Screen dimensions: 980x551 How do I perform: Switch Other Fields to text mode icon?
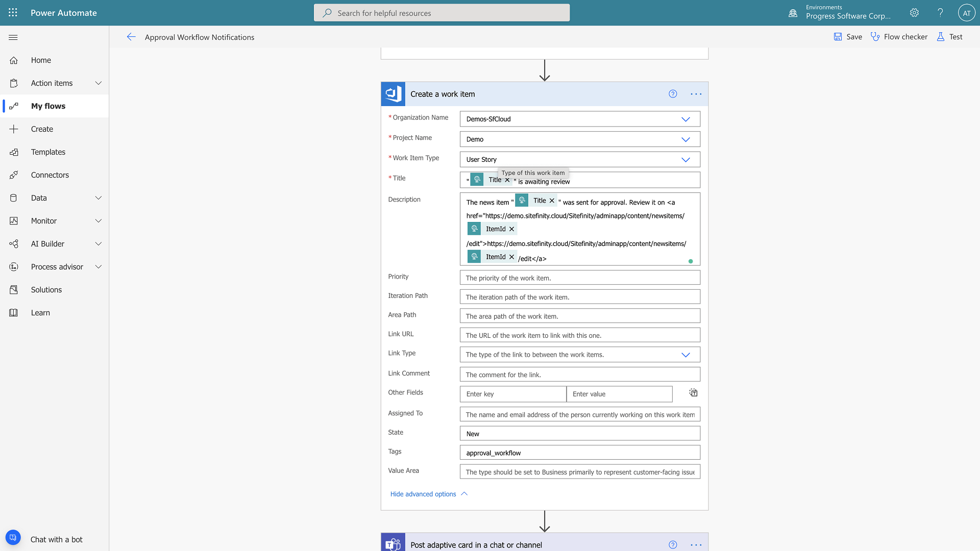tap(693, 393)
